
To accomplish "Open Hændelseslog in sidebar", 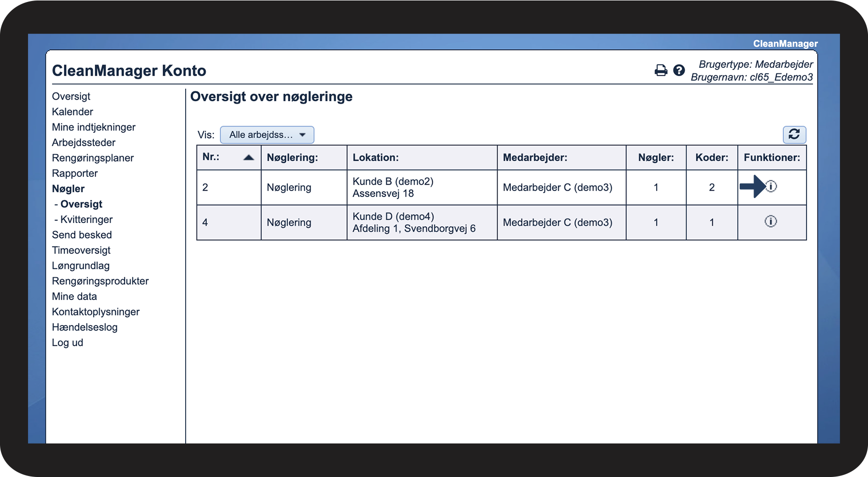I will [x=84, y=327].
